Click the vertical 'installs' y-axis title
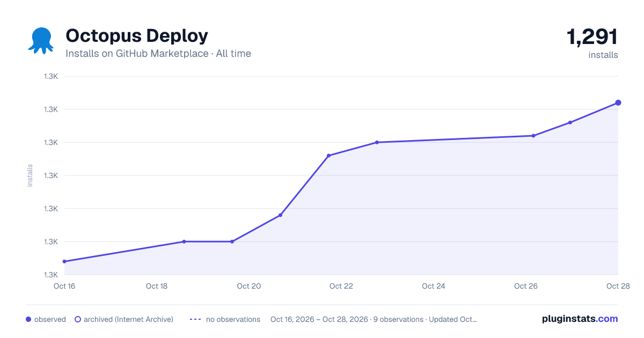 (30, 175)
